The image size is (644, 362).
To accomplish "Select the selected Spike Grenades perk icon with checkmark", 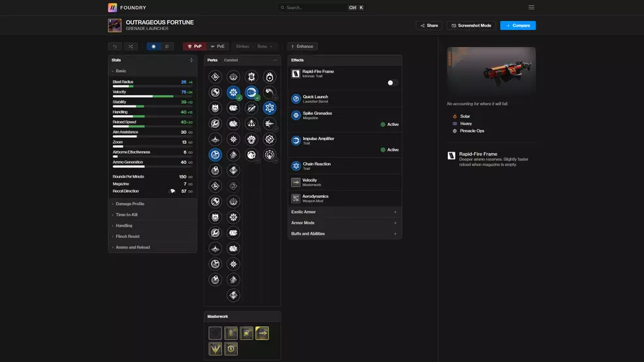I will [233, 92].
